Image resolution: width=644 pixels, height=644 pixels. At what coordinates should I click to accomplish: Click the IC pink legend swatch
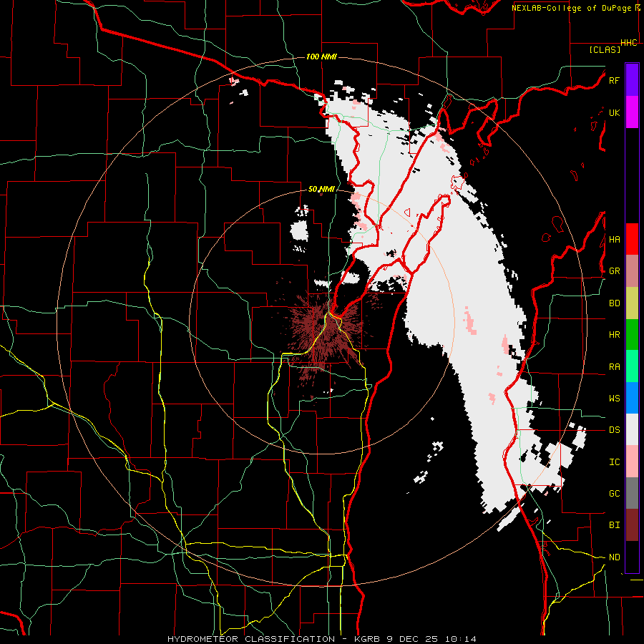[x=632, y=462]
